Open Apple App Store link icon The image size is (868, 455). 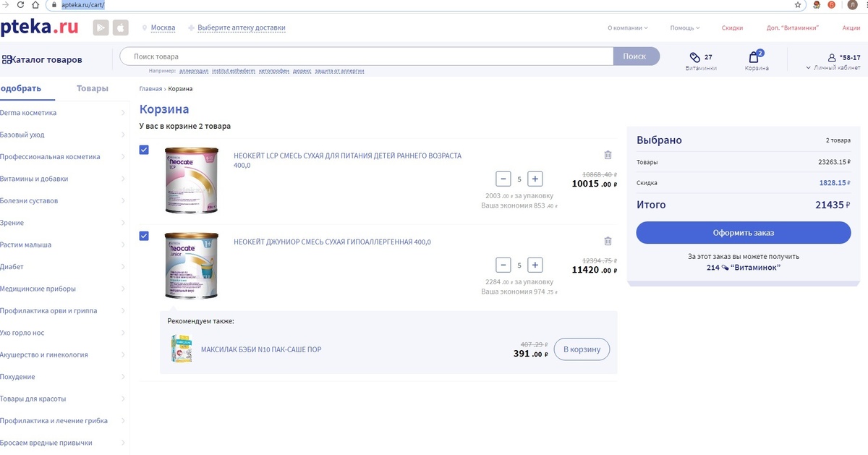pyautogui.click(x=120, y=27)
